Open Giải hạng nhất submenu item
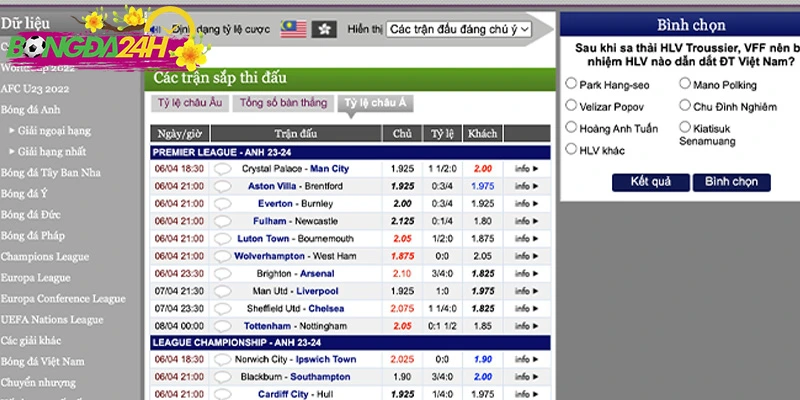The width and height of the screenshot is (800, 400). [x=52, y=152]
